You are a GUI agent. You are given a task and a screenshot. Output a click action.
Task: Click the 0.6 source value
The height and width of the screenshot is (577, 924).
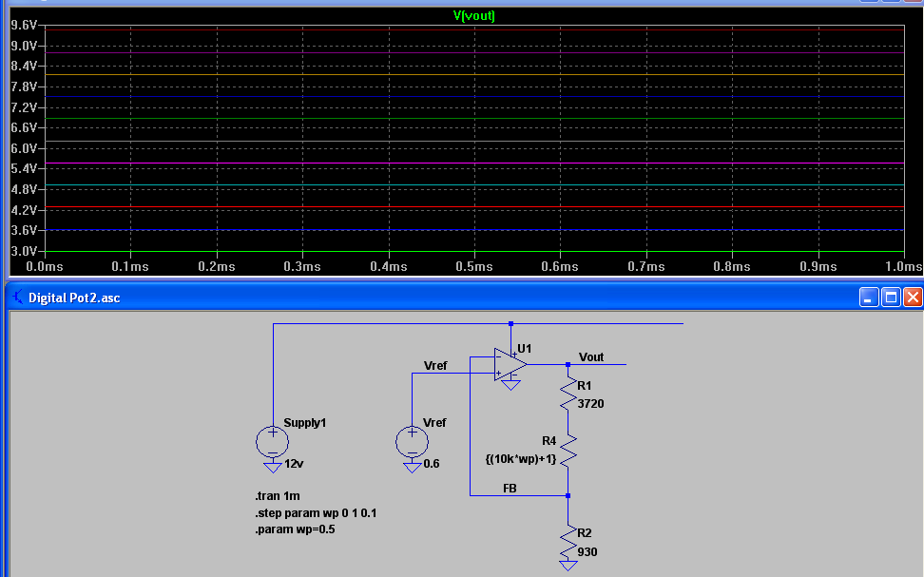[x=432, y=464]
